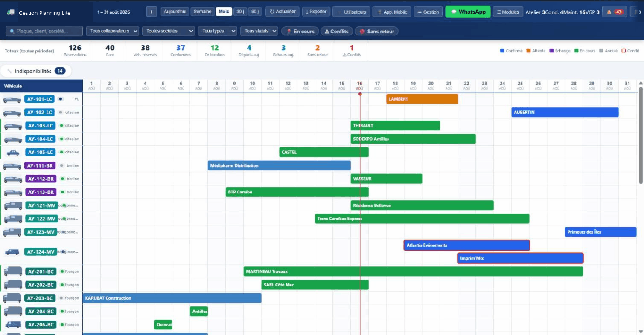
Task: Open the Modules menu
Action: coord(508,12)
